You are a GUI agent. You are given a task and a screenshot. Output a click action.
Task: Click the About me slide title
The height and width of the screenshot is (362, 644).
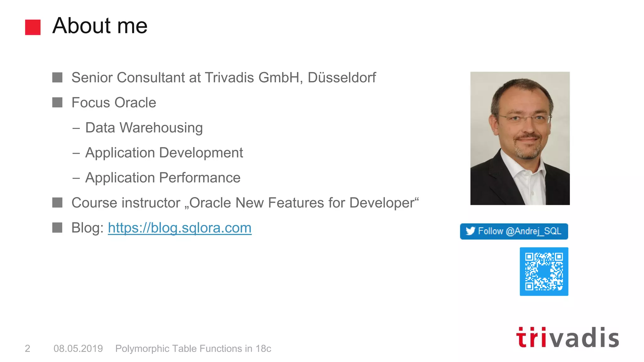click(x=100, y=26)
